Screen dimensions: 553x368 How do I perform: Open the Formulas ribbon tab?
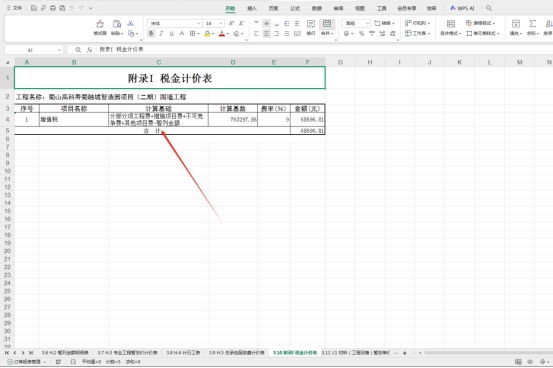coord(295,8)
